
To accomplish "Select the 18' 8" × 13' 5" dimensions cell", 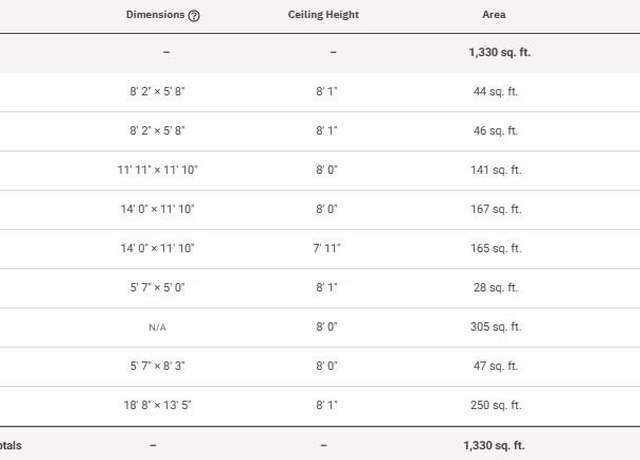I will tap(158, 405).
